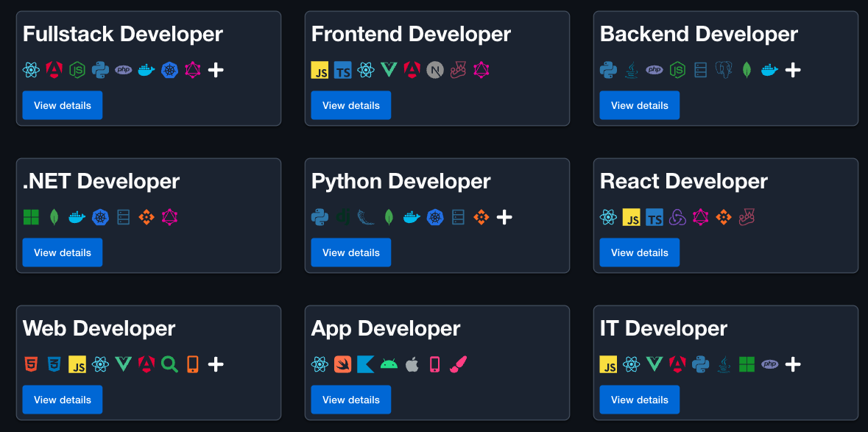Click the Windows icon in .NET Developer card

point(31,217)
